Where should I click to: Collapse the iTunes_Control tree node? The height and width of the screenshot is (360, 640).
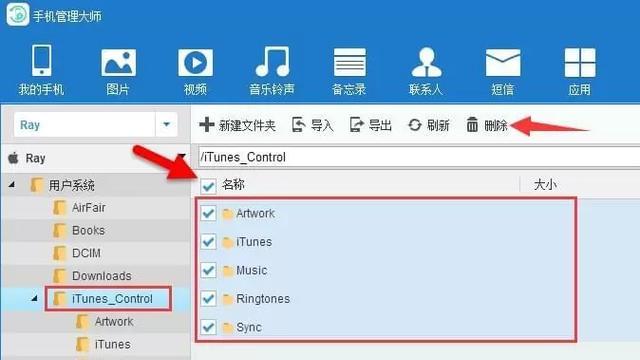(35, 299)
